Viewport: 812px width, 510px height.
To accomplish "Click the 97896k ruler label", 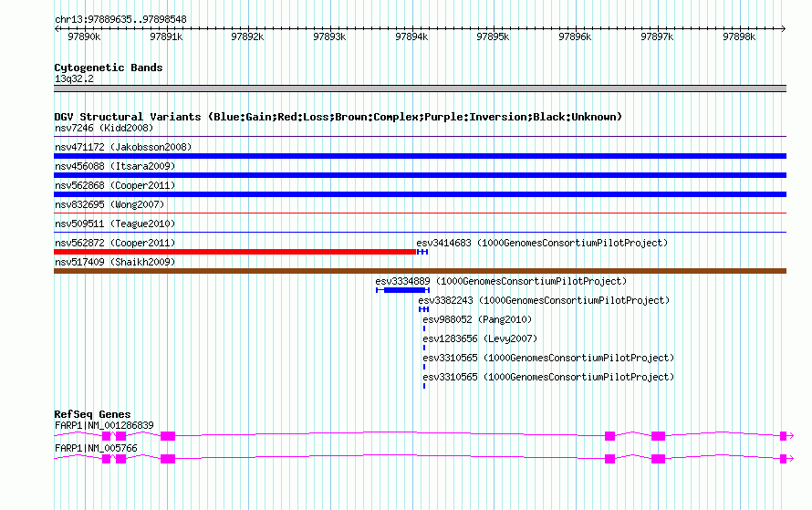I will [x=575, y=36].
